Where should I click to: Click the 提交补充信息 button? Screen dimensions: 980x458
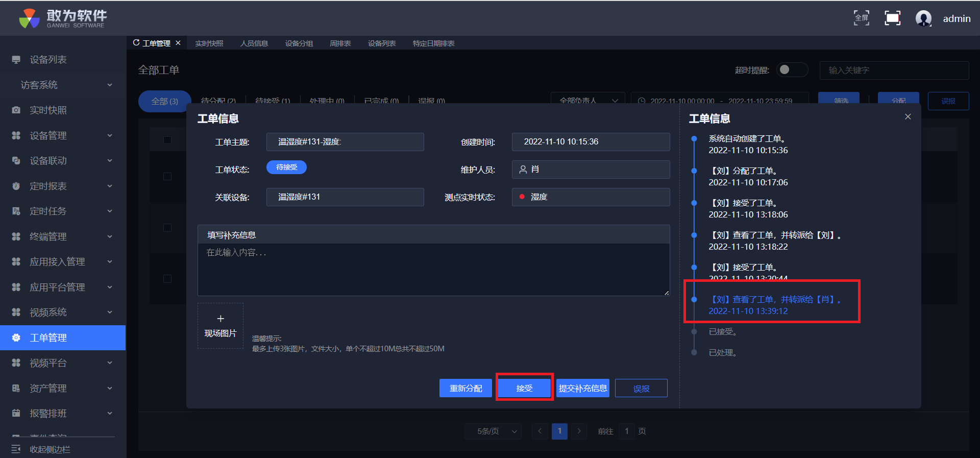point(583,388)
